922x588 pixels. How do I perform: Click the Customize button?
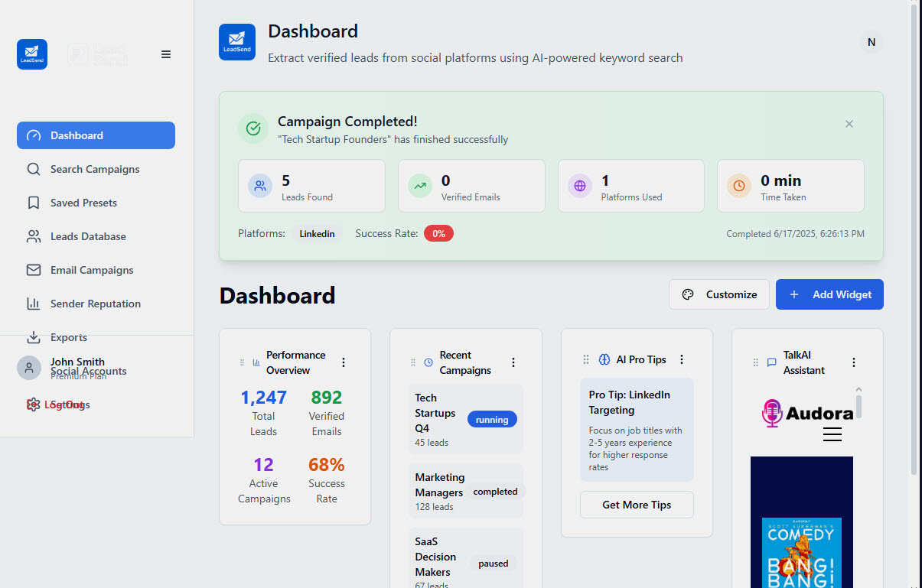point(719,294)
